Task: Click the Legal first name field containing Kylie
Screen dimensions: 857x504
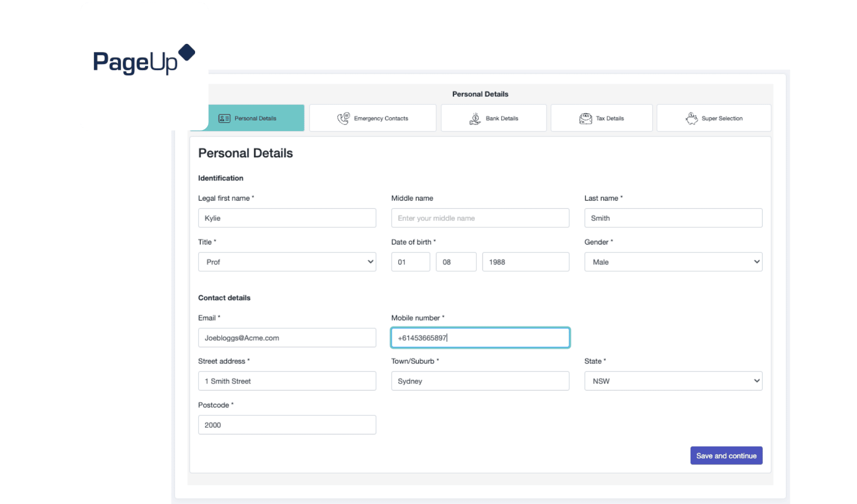Action: (x=287, y=218)
